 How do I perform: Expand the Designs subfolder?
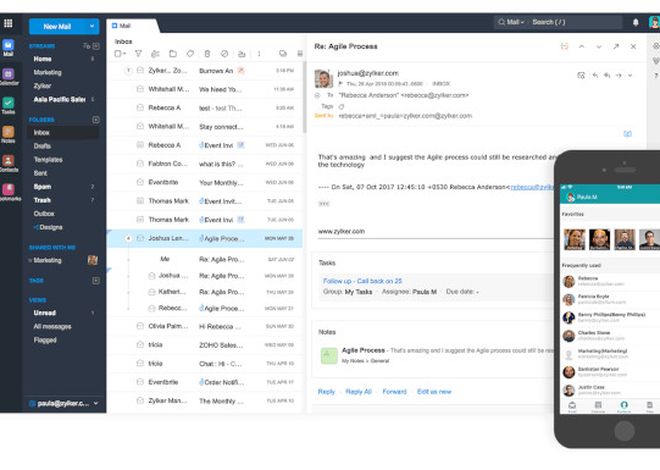(x=36, y=227)
